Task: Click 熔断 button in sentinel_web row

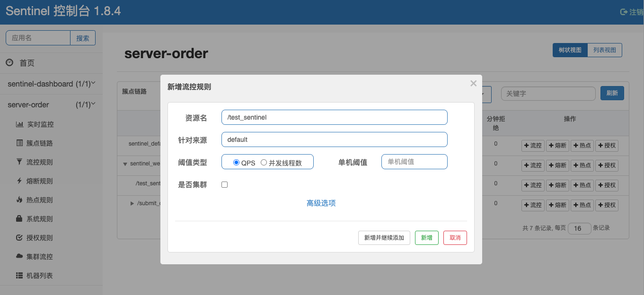Action: tap(557, 165)
